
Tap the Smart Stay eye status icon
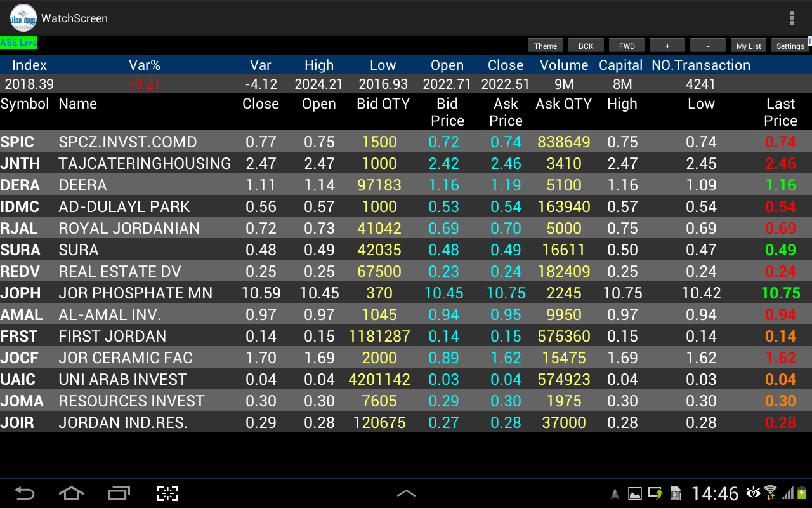click(x=754, y=493)
